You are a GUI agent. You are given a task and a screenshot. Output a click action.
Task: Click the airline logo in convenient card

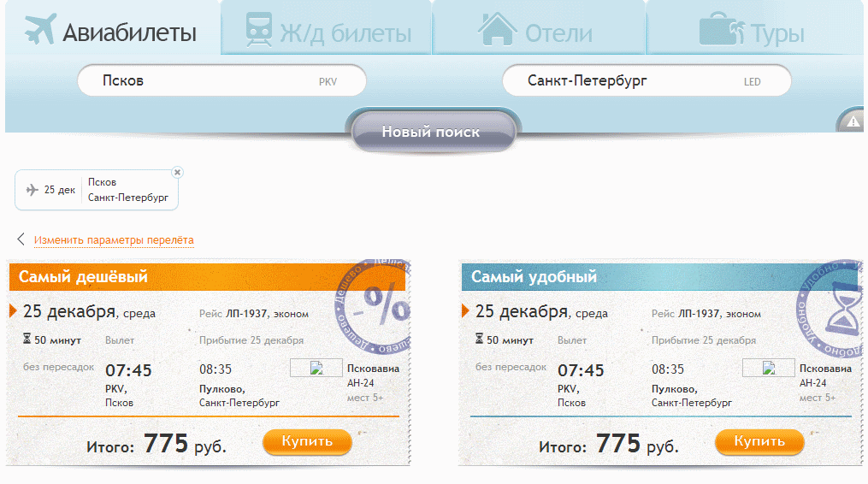point(768,368)
